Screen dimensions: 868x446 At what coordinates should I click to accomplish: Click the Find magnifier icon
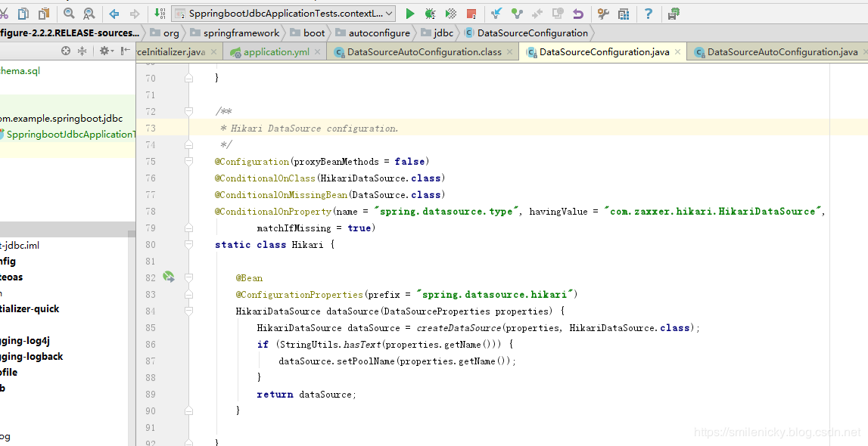(69, 14)
